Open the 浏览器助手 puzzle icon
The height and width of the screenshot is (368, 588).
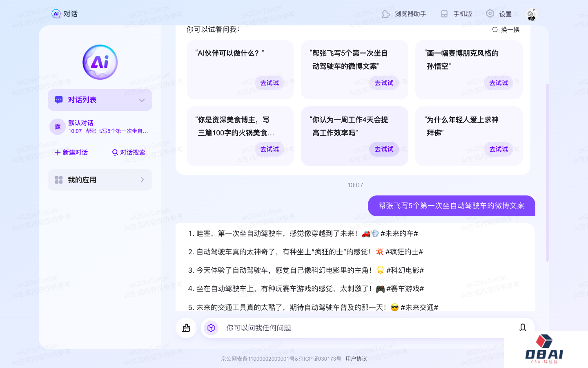coord(386,13)
